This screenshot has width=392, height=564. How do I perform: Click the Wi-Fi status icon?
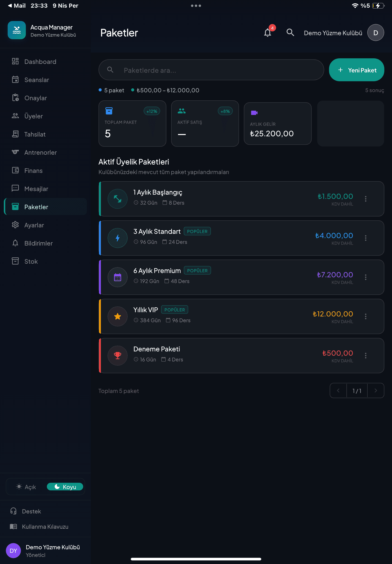click(x=355, y=6)
